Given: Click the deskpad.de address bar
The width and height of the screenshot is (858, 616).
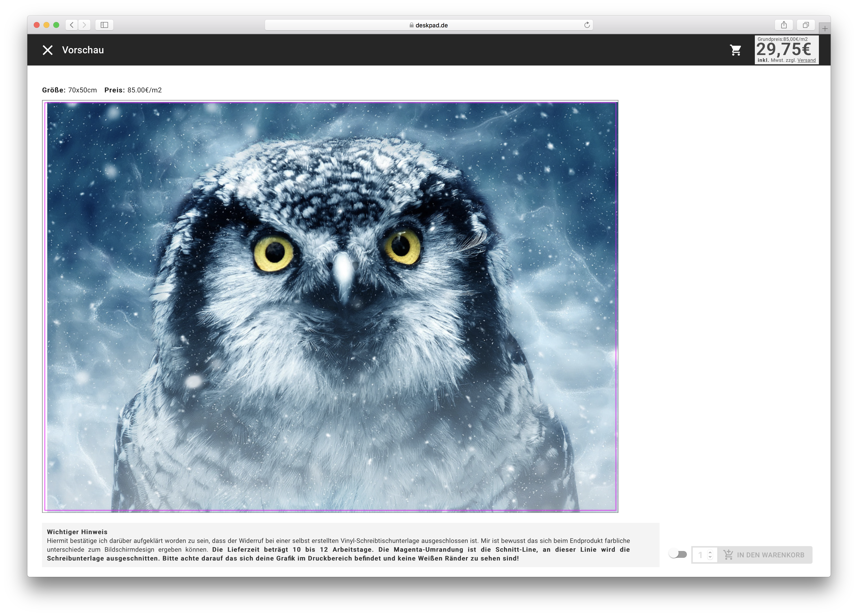Looking at the screenshot, I should pyautogui.click(x=429, y=25).
